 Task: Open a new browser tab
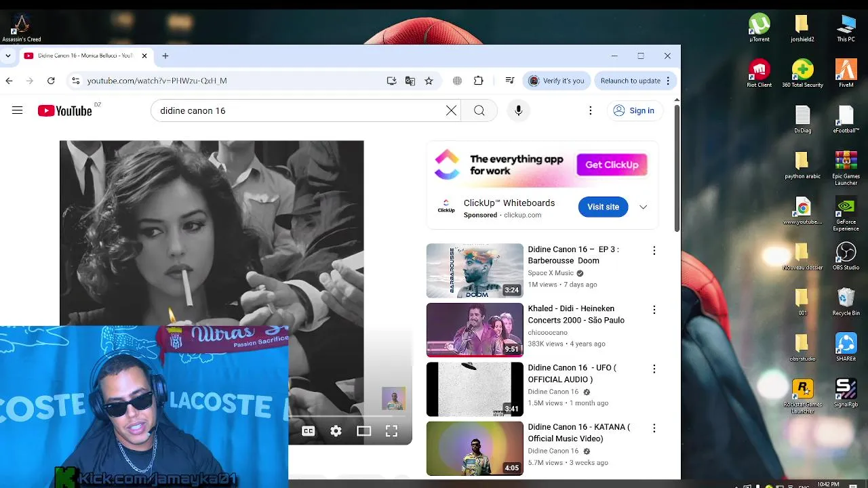point(165,56)
